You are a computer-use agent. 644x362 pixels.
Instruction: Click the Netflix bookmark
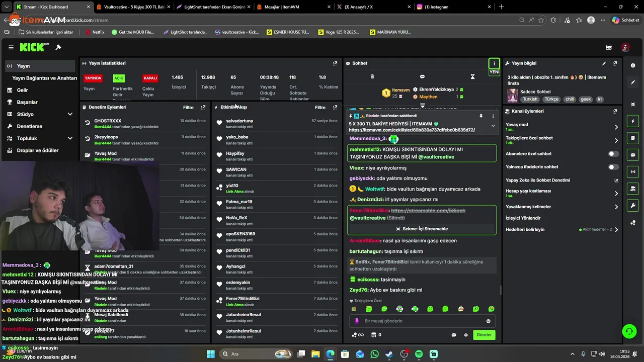pyautogui.click(x=95, y=32)
